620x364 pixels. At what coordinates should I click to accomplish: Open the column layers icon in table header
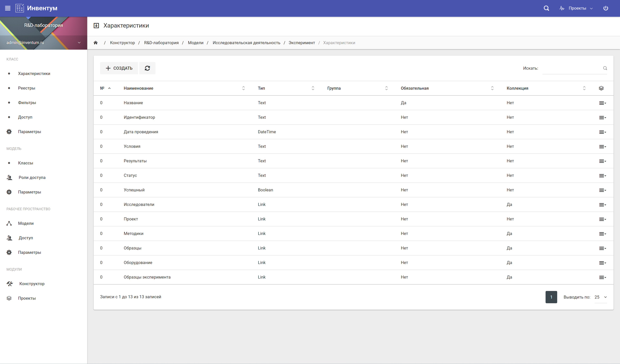[x=601, y=88]
